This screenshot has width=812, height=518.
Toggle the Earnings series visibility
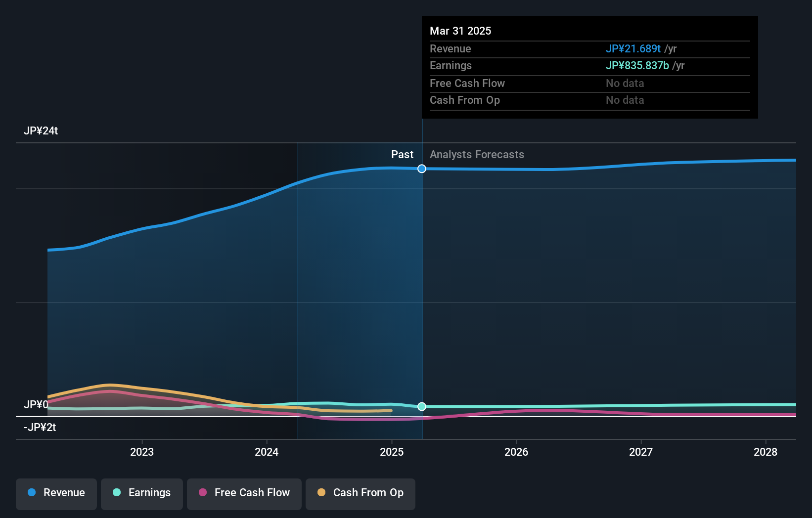[141, 493]
